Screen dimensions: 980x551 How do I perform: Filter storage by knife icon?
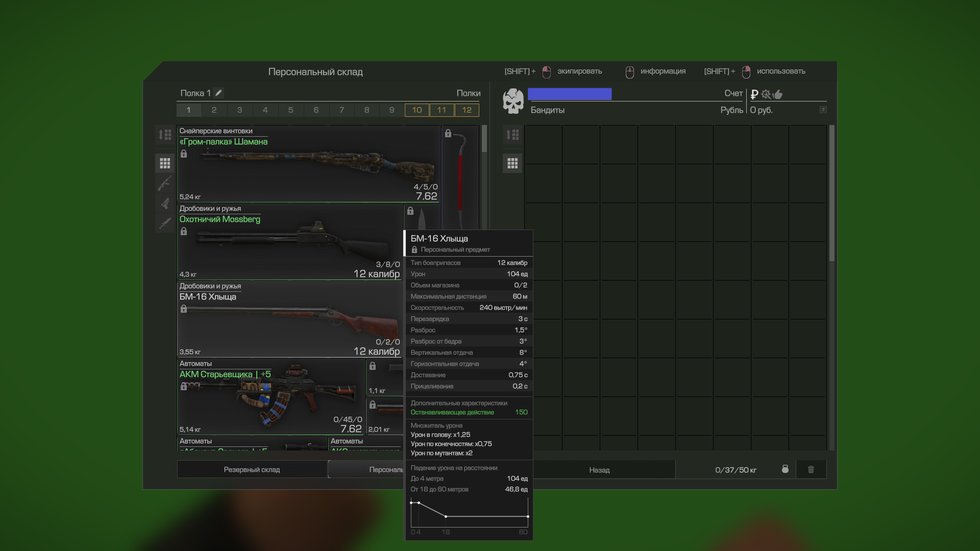[165, 223]
